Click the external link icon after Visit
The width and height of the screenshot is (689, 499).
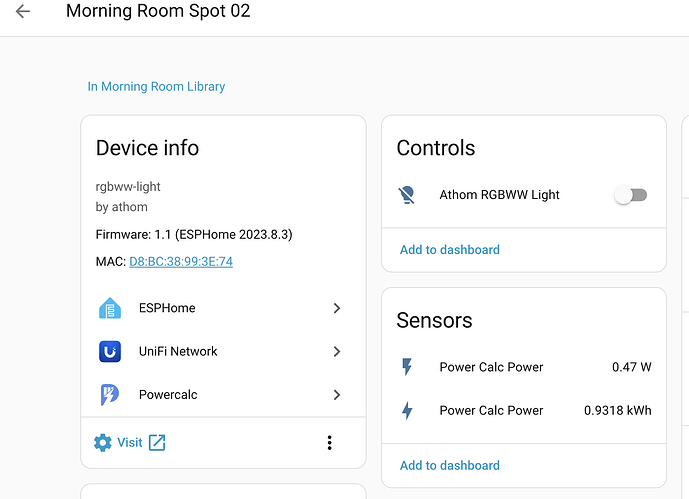pyautogui.click(x=157, y=442)
